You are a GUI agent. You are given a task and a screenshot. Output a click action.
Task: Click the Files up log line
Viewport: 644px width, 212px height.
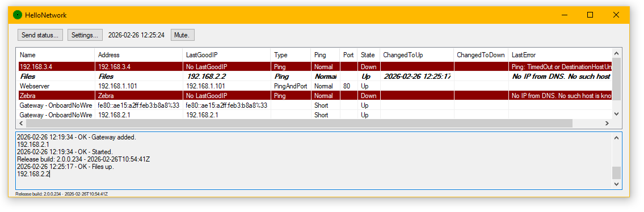point(65,167)
